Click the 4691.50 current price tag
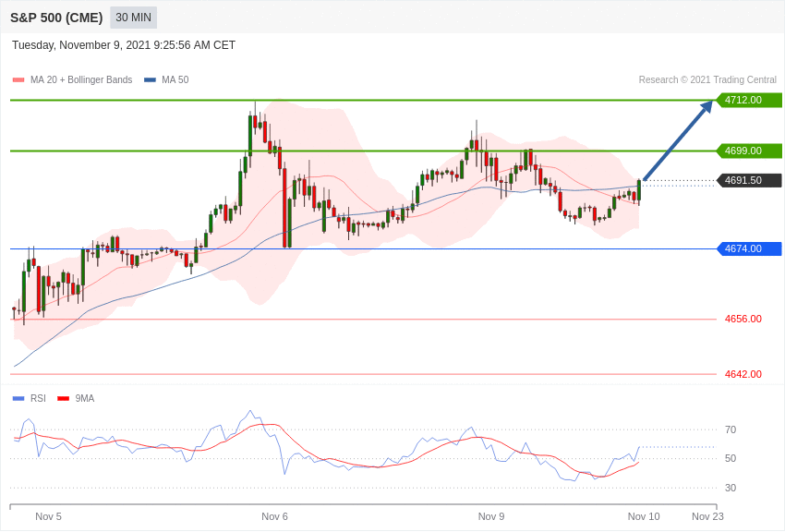785x532 pixels. [750, 180]
